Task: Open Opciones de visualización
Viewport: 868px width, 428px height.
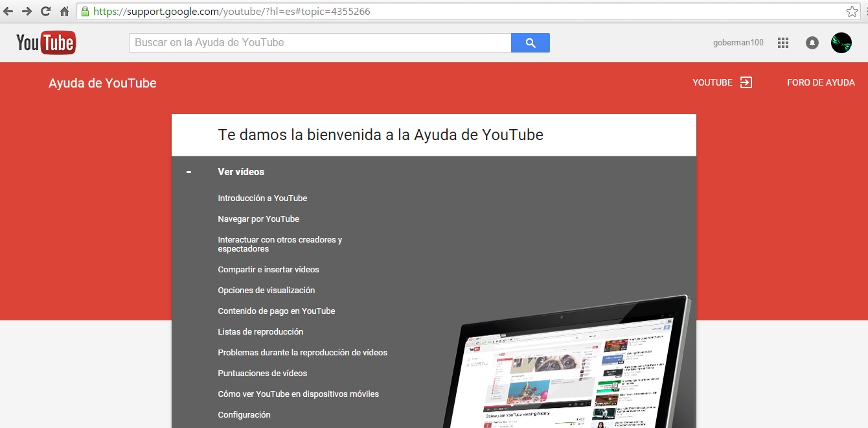Action: pos(266,290)
